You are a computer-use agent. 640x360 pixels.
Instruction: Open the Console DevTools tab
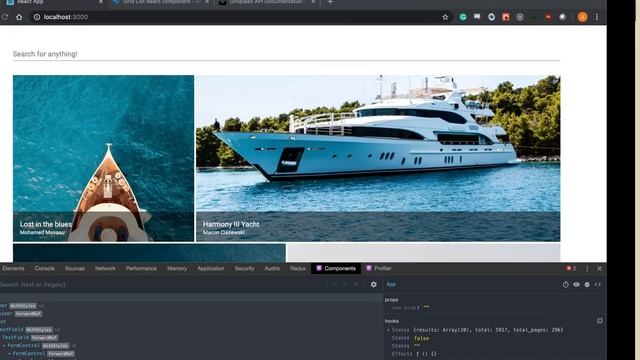[44, 268]
